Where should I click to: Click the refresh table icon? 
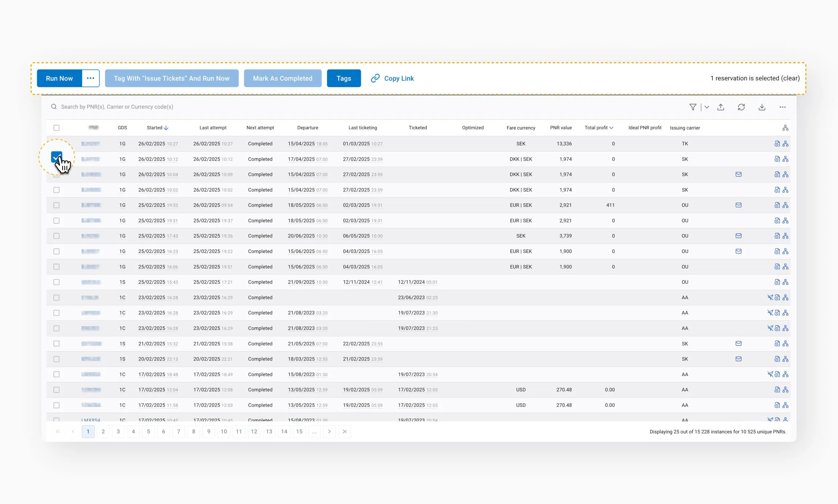pos(741,107)
